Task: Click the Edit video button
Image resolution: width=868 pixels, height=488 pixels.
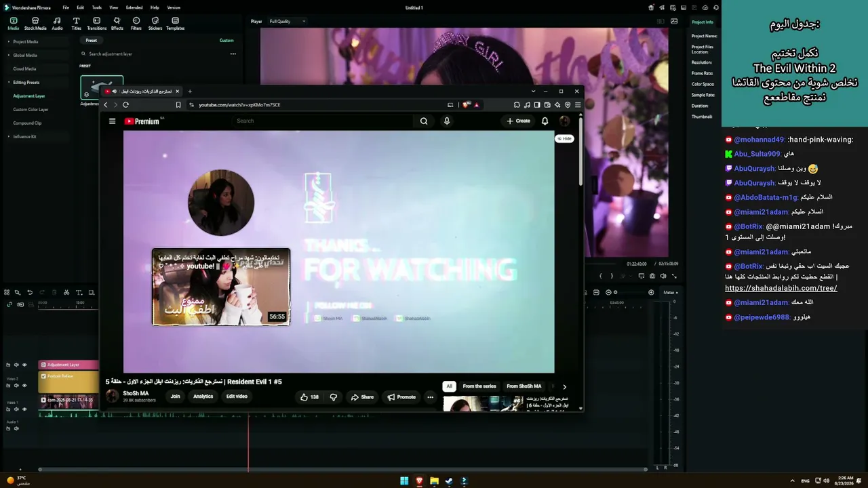Action: click(x=237, y=396)
